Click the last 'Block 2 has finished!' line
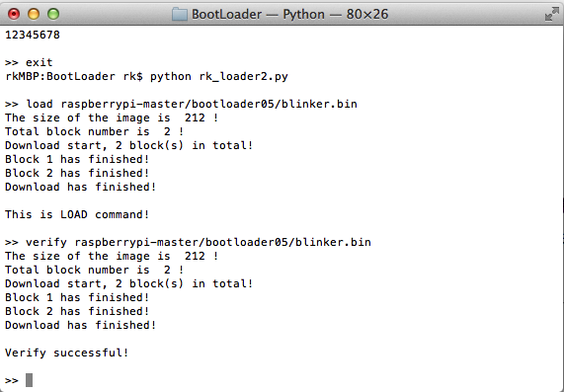 [x=77, y=311]
